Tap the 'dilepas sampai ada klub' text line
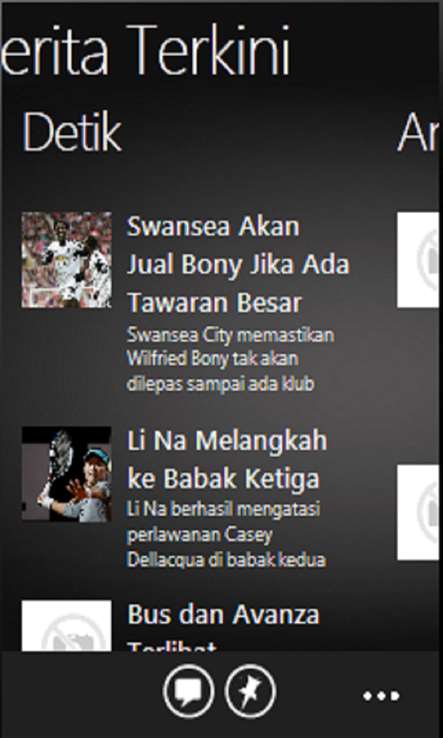This screenshot has width=443, height=738. click(x=220, y=384)
